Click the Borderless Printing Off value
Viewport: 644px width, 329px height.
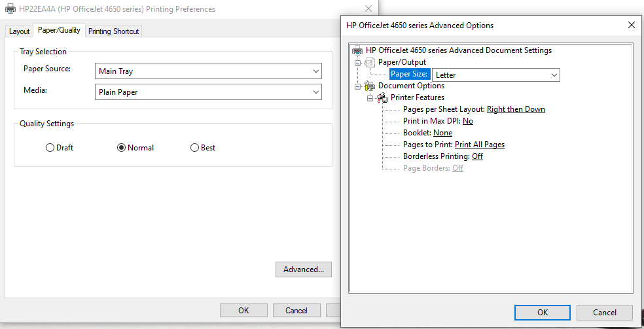477,156
